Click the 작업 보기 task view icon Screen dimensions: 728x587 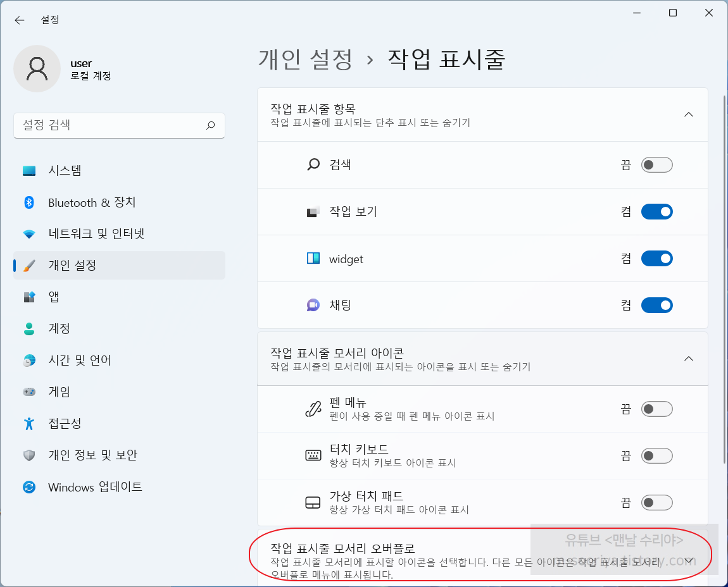313,212
